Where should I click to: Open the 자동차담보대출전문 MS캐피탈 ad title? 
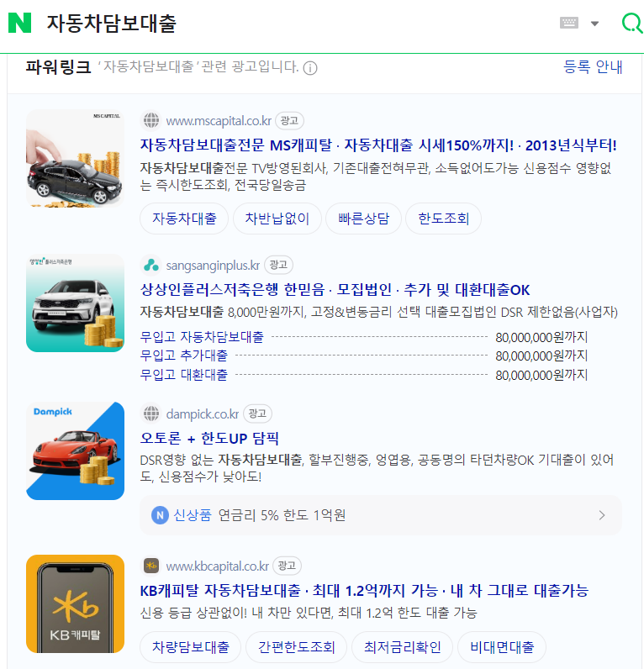[378, 145]
